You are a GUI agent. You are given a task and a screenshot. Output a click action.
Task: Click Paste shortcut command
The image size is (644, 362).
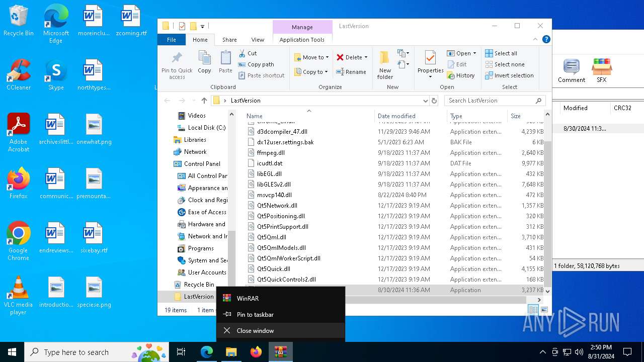pos(261,75)
